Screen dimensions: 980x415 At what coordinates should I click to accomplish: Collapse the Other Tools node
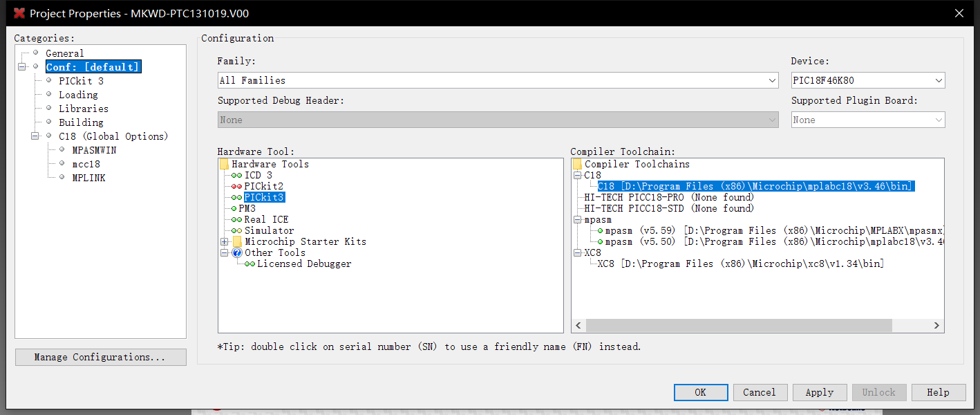224,252
